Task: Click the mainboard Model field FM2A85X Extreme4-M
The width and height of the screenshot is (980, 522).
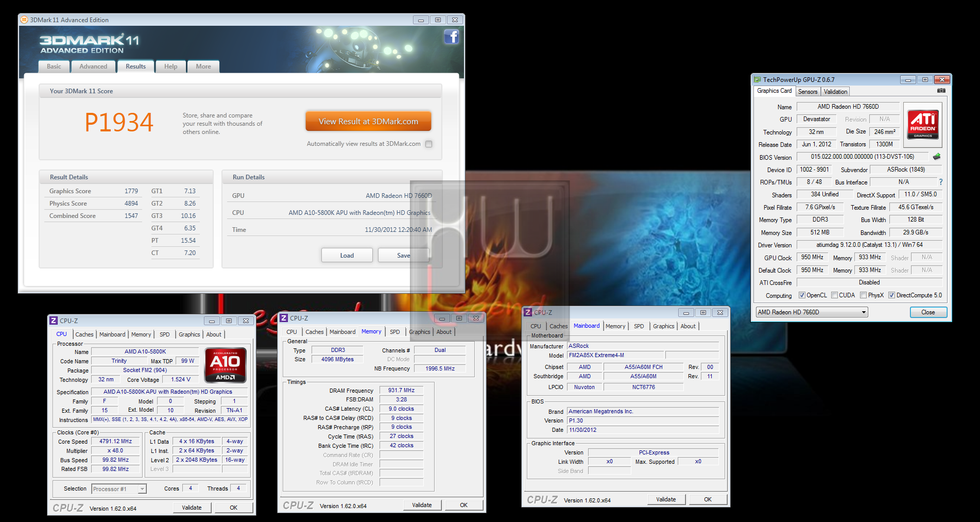Action: pos(616,355)
